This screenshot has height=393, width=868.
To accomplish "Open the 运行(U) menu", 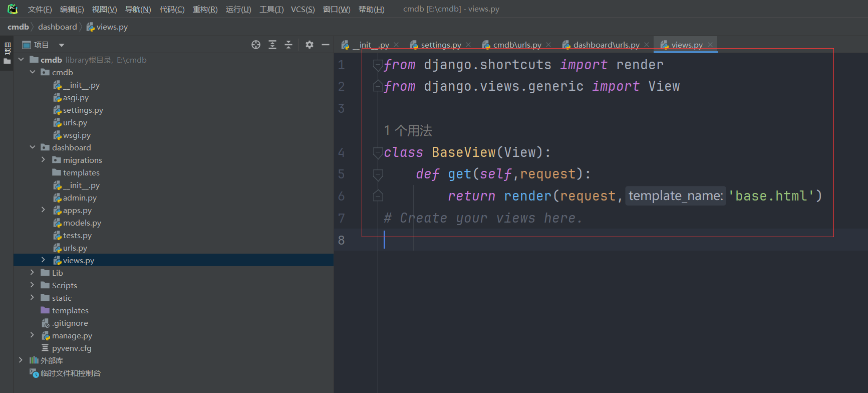I will [x=238, y=9].
